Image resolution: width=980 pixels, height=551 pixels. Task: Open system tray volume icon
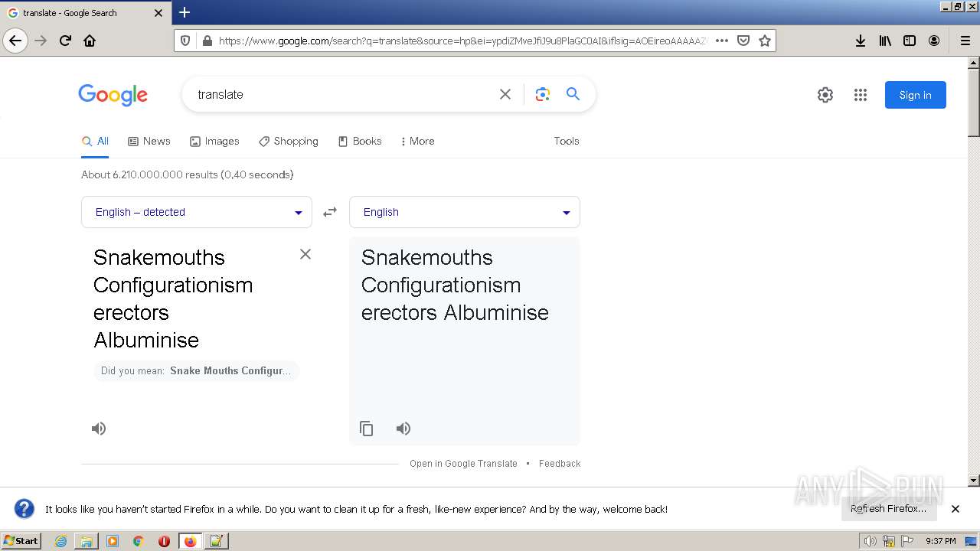870,541
